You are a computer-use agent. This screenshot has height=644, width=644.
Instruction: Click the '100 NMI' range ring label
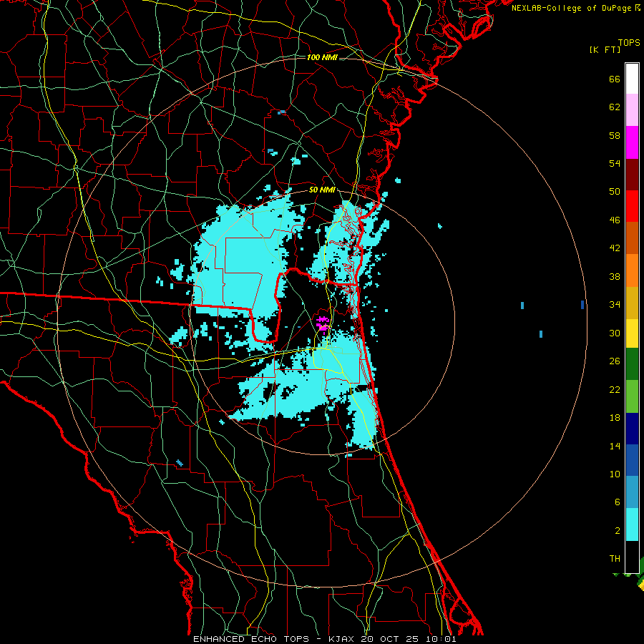(x=322, y=57)
